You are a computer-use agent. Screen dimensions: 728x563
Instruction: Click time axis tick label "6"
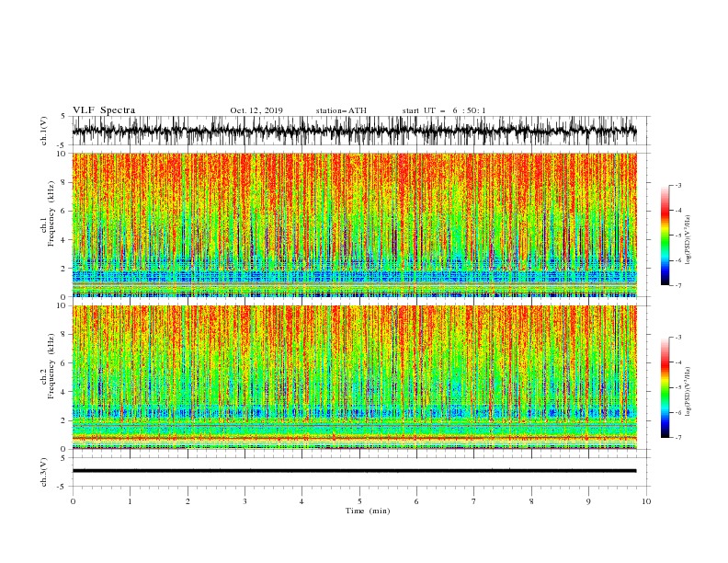click(417, 501)
